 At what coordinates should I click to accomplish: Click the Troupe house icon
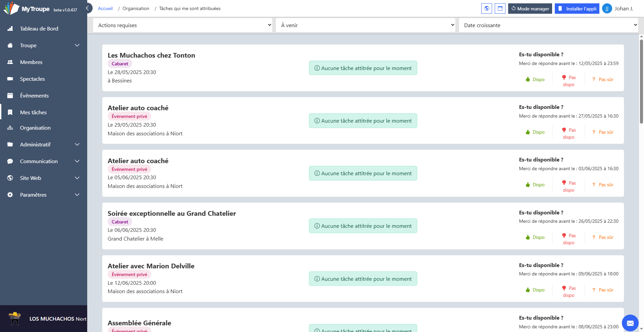click(10, 45)
